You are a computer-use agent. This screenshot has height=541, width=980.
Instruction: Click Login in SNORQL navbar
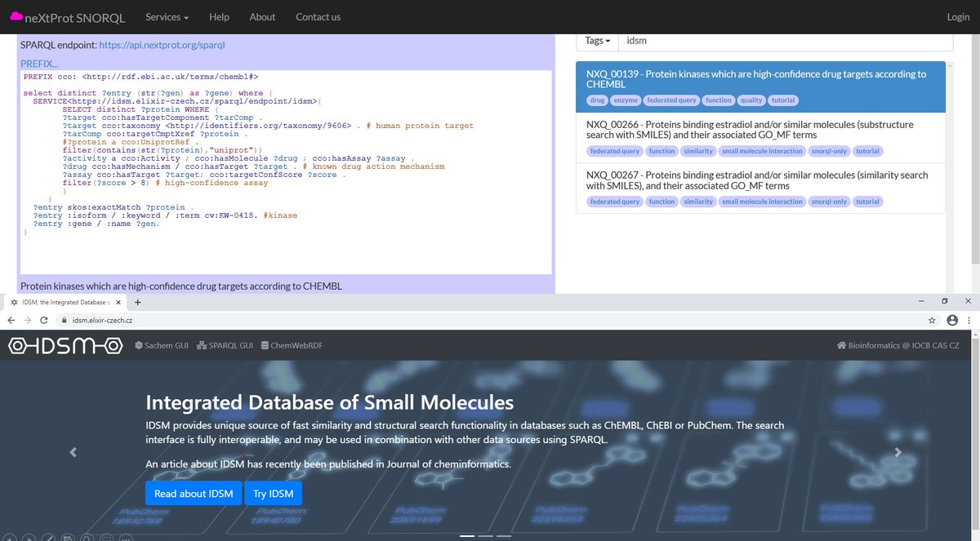pyautogui.click(x=958, y=16)
